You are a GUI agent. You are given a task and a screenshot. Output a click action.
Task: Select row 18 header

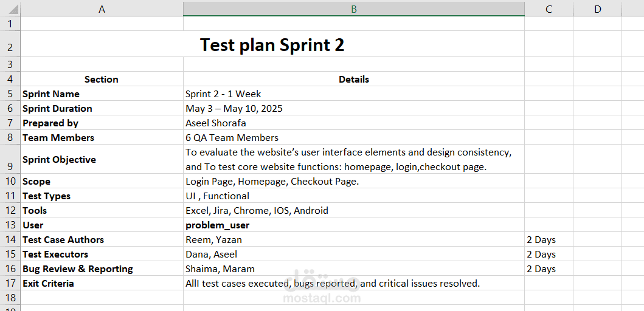(x=10, y=298)
